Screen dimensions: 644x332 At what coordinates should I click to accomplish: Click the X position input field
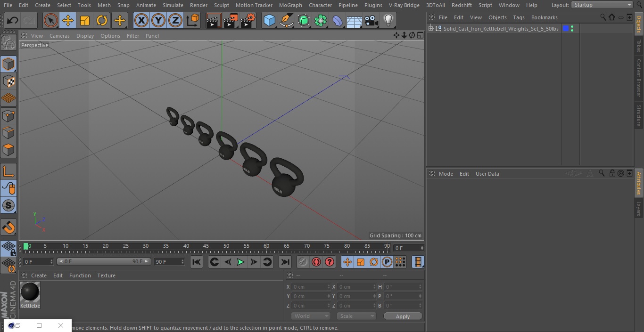click(x=312, y=287)
